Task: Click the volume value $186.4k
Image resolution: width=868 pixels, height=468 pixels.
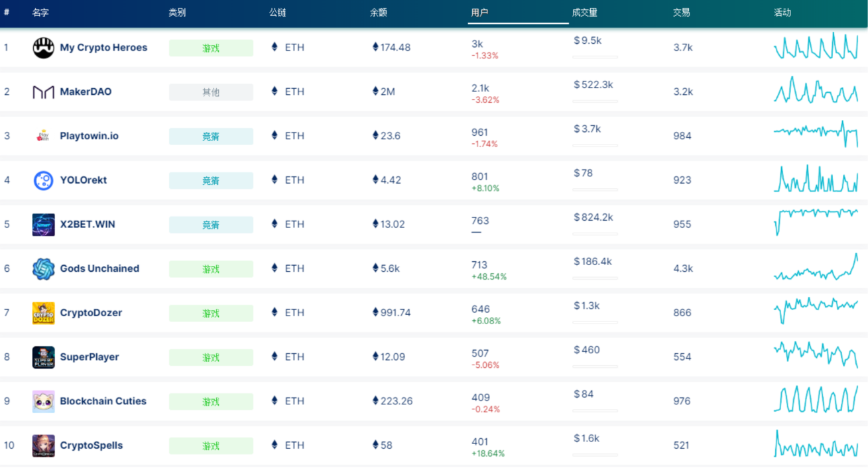Action: [593, 261]
